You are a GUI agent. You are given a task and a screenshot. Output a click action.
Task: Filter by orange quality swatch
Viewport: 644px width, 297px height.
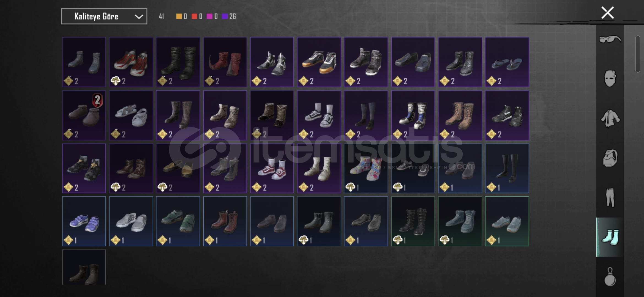[x=179, y=16]
